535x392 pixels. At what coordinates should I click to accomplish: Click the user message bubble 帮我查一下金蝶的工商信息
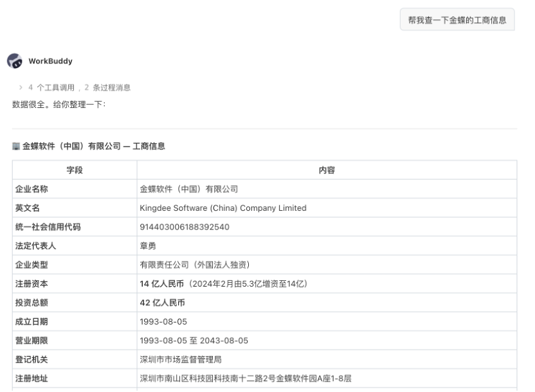pos(457,20)
